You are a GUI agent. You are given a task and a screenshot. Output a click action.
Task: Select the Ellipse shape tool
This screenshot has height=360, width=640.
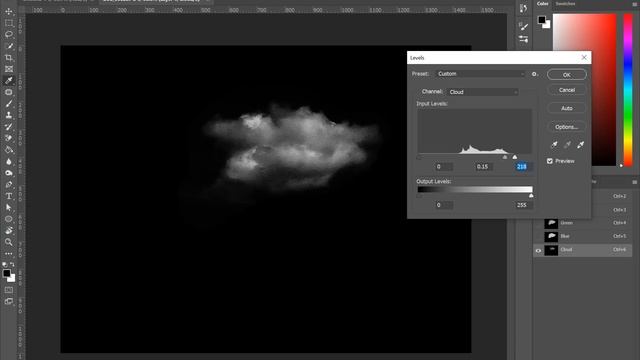pos(9,219)
